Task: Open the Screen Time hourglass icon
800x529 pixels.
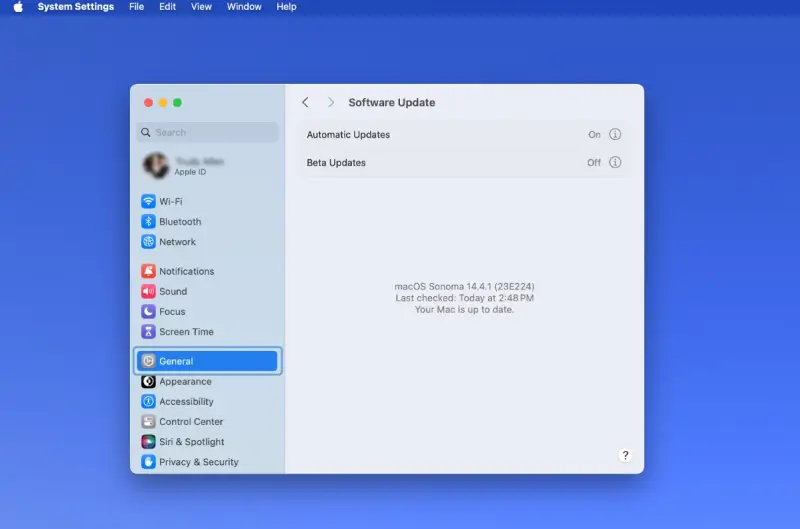Action: click(x=148, y=332)
